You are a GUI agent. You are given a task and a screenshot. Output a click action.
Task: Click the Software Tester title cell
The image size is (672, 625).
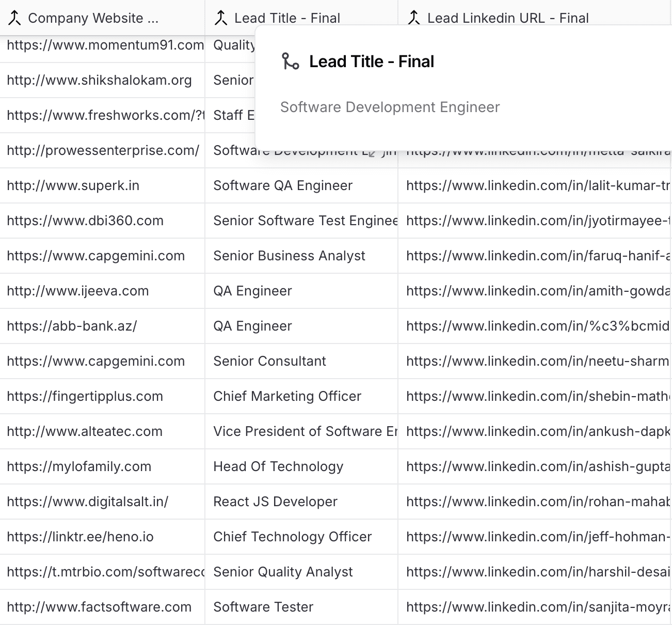pyautogui.click(x=301, y=607)
